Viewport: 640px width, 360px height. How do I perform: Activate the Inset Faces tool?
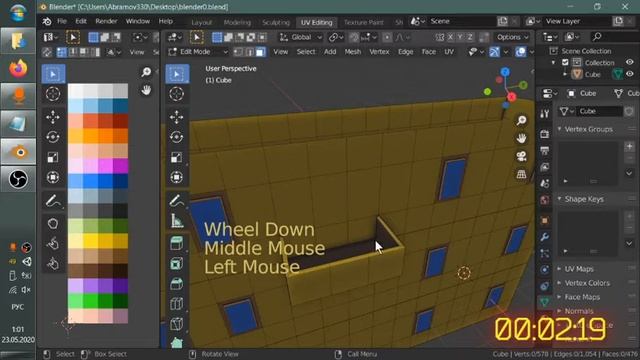click(x=177, y=264)
